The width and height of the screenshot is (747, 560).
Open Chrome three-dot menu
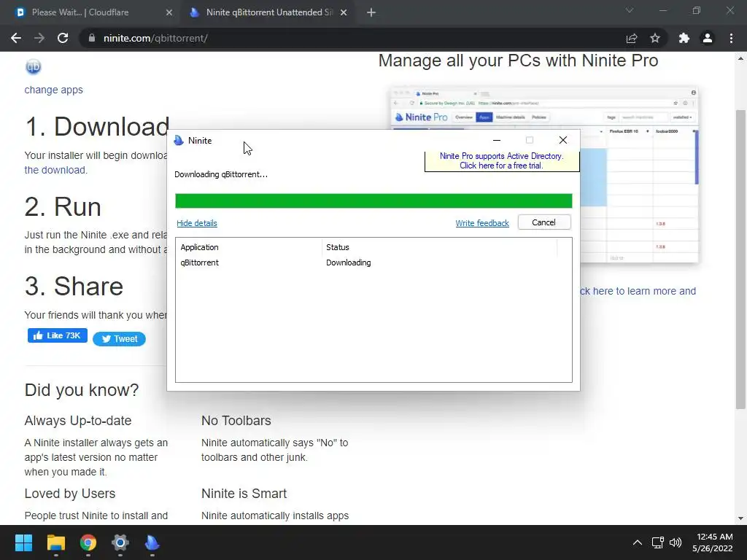[731, 38]
